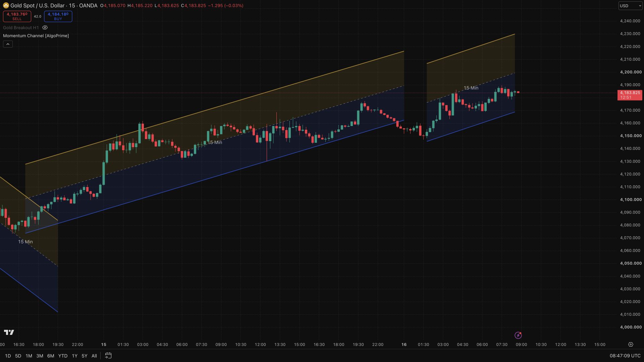Screen dimensions: 644x362
Task: Click the 4,100.000 price axis label
Action: [x=631, y=199]
